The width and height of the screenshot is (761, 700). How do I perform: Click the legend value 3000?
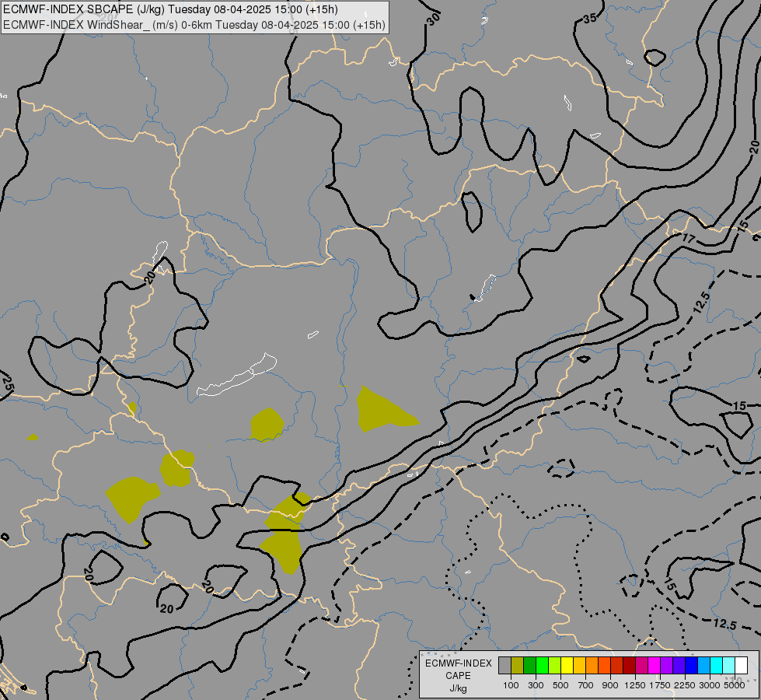pos(710,685)
